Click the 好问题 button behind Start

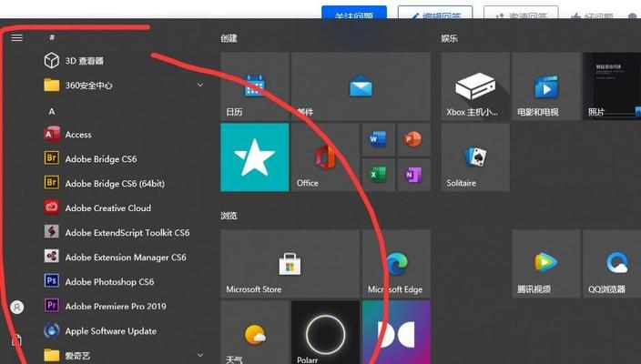tap(593, 15)
